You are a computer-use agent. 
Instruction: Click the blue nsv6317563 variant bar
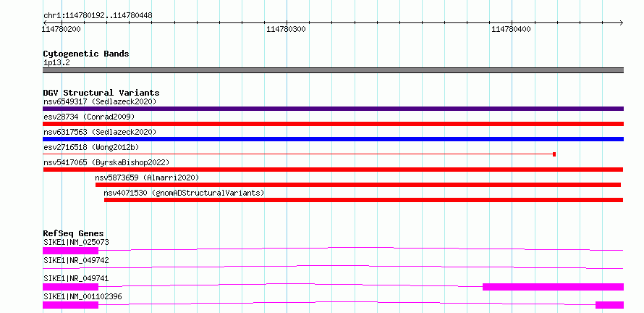coord(333,139)
